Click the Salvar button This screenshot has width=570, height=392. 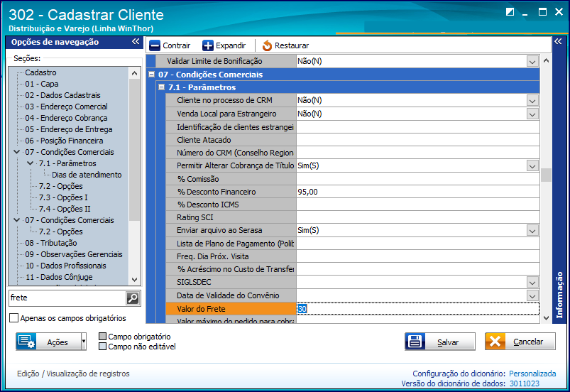(x=440, y=342)
